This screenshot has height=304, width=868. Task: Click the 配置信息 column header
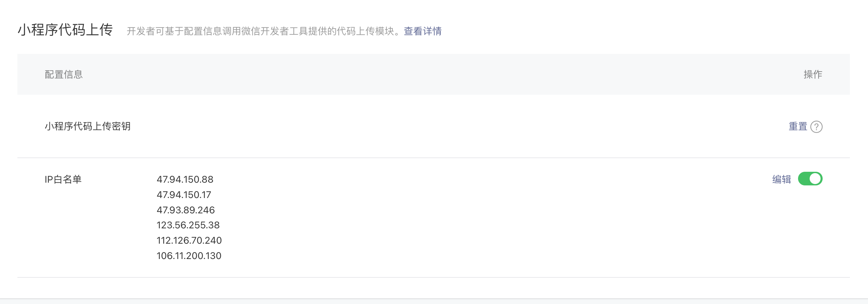click(x=64, y=75)
